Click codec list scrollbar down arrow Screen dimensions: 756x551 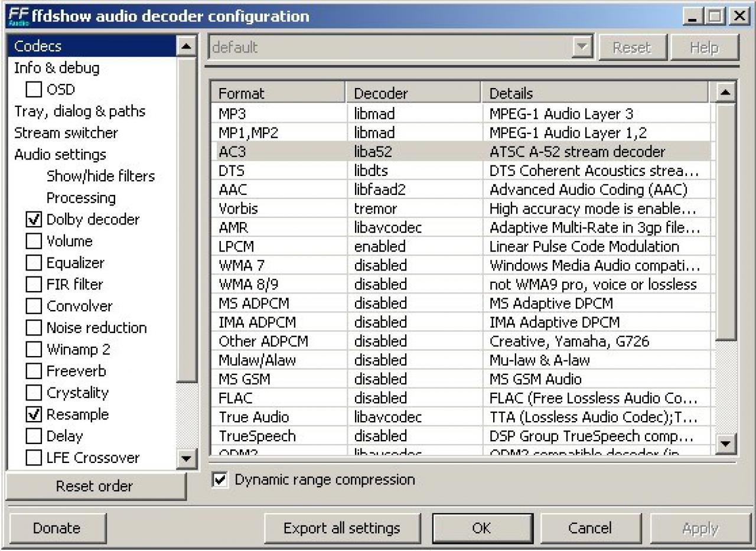click(726, 444)
